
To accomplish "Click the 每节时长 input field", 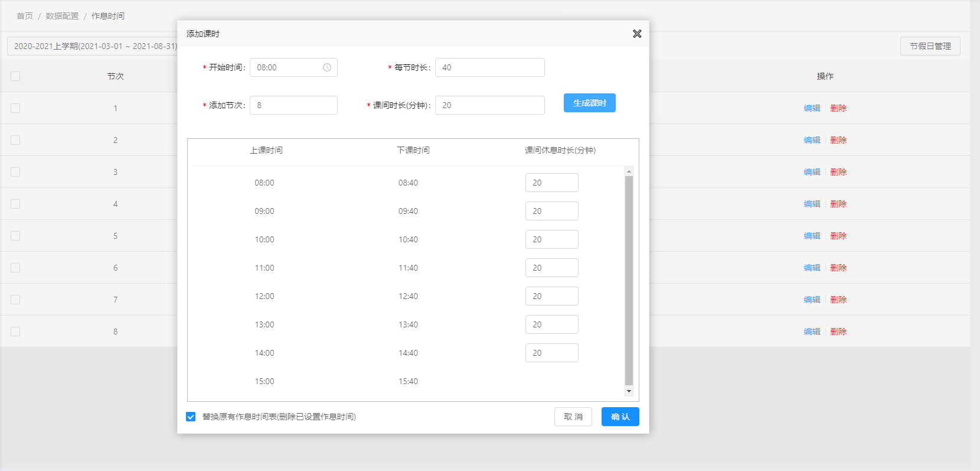I will 490,67.
